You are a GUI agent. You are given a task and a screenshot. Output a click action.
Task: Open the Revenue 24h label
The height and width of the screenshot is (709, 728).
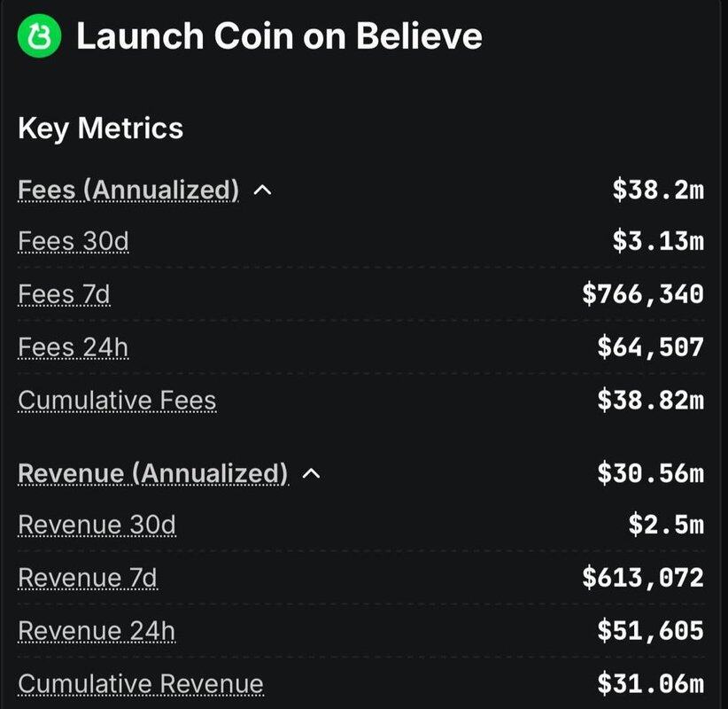pos(97,630)
